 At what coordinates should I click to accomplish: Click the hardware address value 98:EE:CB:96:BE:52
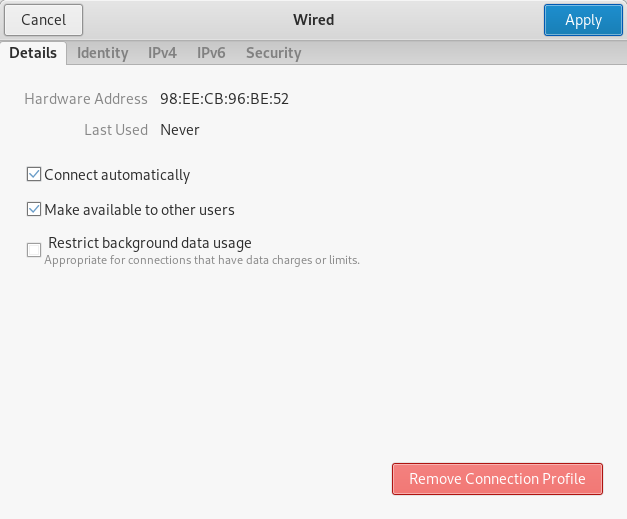coord(224,99)
